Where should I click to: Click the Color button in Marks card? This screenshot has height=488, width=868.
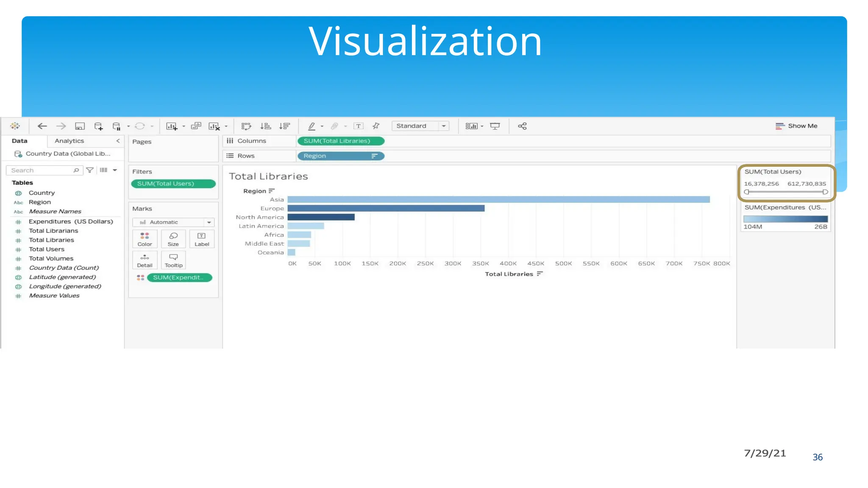click(145, 239)
